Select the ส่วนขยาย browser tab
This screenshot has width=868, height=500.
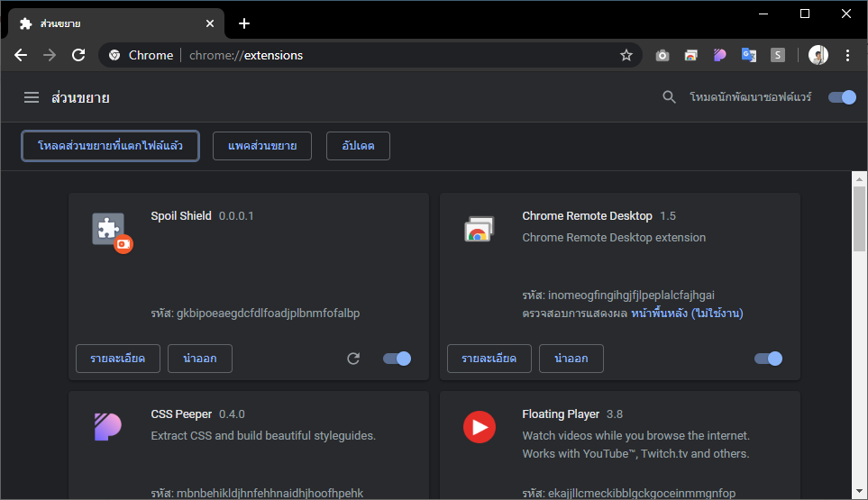116,23
